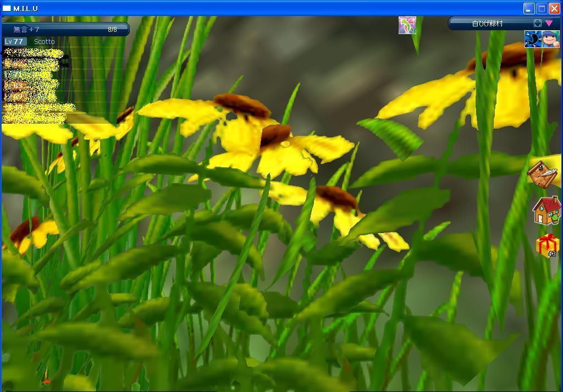Click the 8/8 member count
The width and height of the screenshot is (563, 392).
[112, 29]
